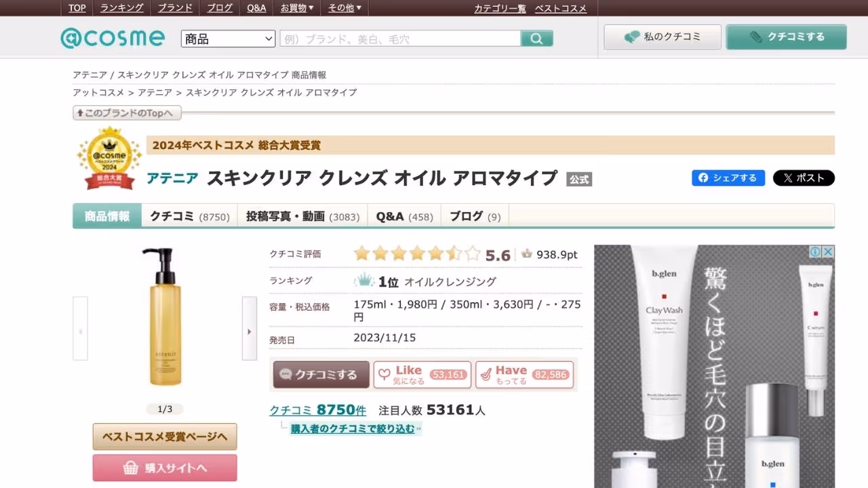This screenshot has width=868, height=488.
Task: Expand the その他 menu
Action: click(344, 8)
